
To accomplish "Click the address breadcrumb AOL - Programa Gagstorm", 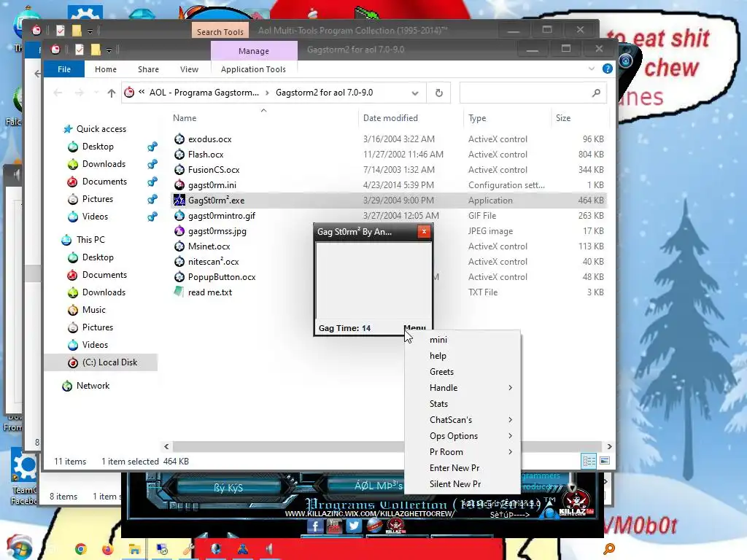I will pos(204,93).
